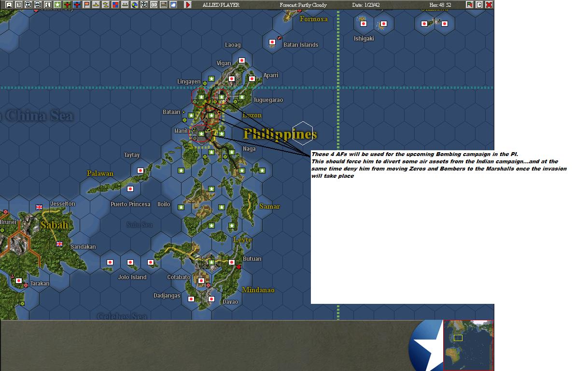The width and height of the screenshot is (588, 371).
Task: Select the Japanese base at Dadjangas
Action: (191, 299)
